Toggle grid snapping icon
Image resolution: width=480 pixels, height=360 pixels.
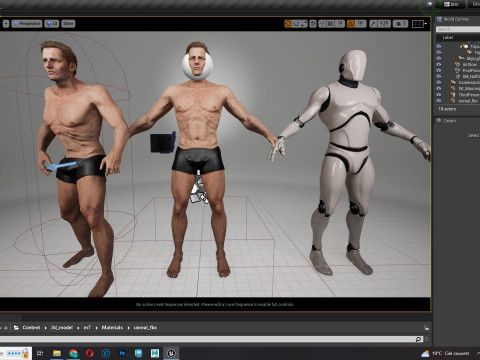[330, 24]
